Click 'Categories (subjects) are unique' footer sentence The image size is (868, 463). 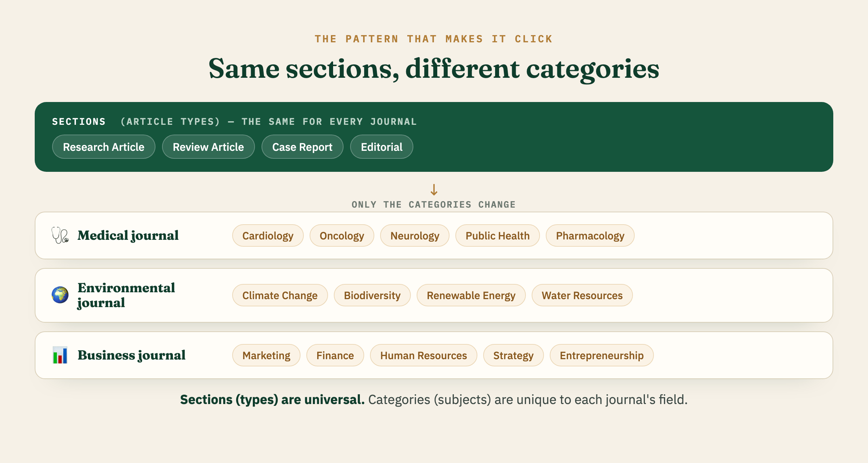point(528,400)
